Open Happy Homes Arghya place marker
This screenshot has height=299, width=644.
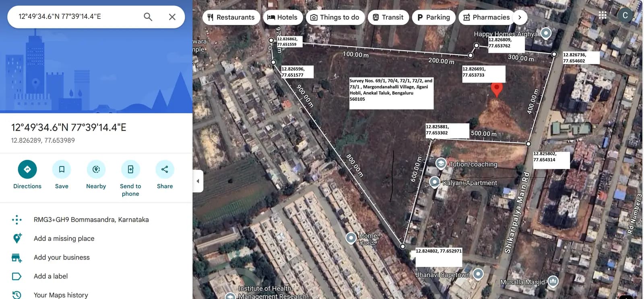click(x=546, y=33)
